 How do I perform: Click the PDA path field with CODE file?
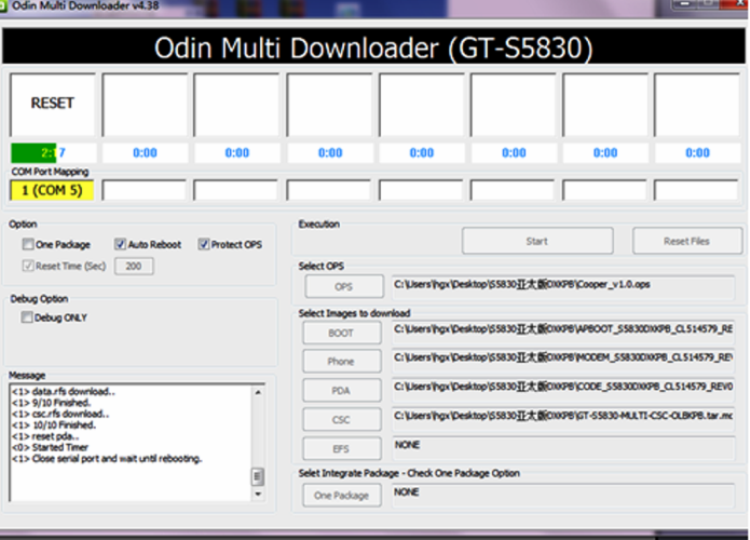click(x=563, y=388)
